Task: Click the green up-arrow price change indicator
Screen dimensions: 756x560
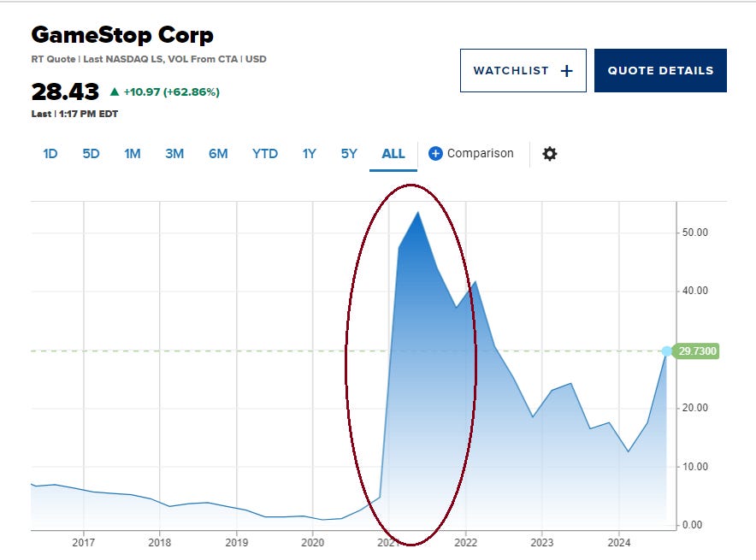Action: coord(115,91)
